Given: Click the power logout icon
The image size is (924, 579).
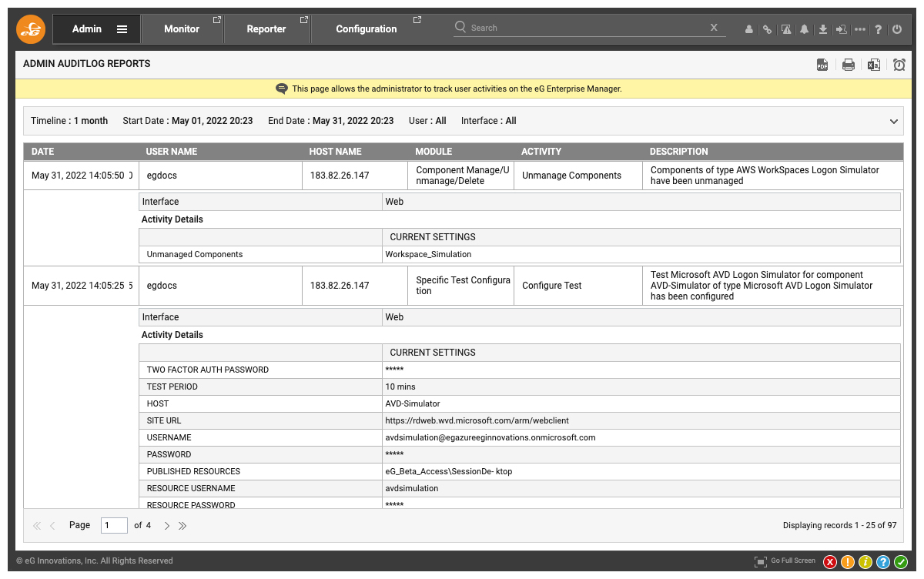Looking at the screenshot, I should click(897, 29).
